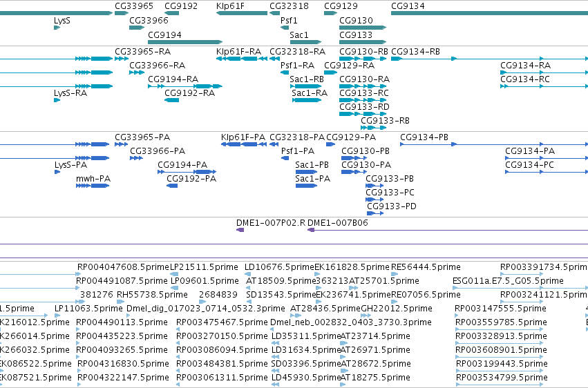
Task: Select the Psf1-PA protein label
Action: [298, 151]
